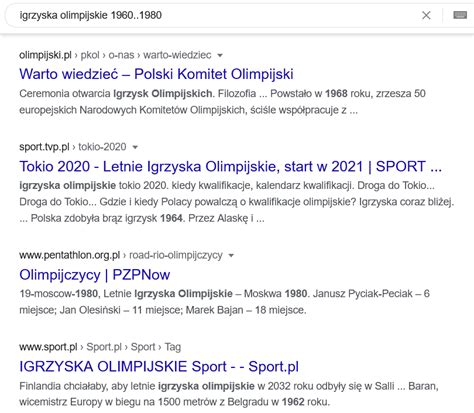474x413 pixels.
Task: Click inside the search box text
Action: 91,15
